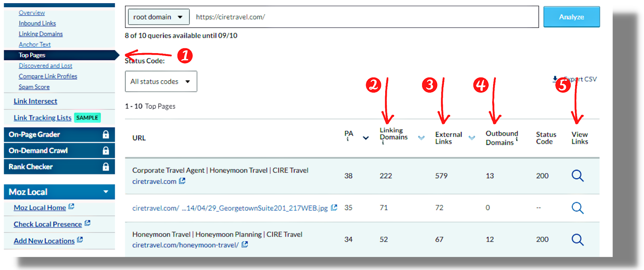The image size is (644, 270).
Task: Open Moz Local Home link
Action: pyautogui.click(x=40, y=208)
